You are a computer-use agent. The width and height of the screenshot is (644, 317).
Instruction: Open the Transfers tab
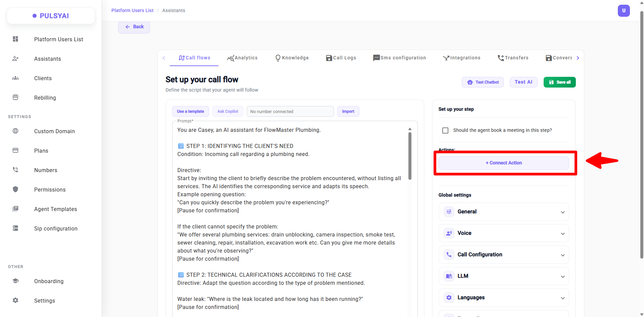click(x=513, y=58)
